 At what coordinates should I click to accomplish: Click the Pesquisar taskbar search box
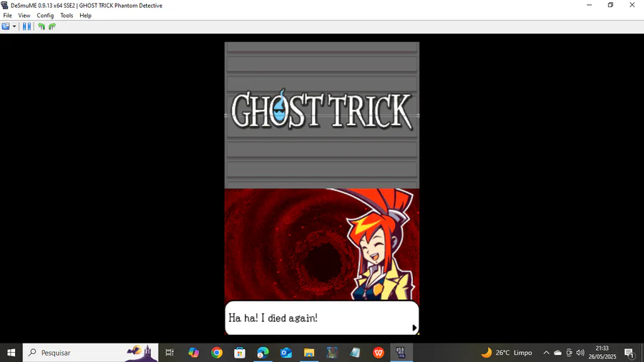[90, 353]
